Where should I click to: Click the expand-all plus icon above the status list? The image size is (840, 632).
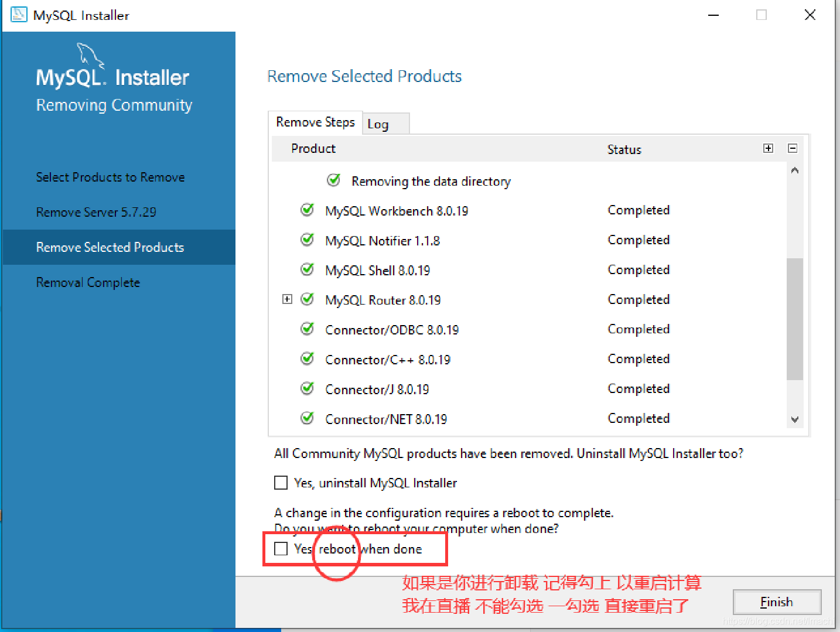(x=768, y=148)
